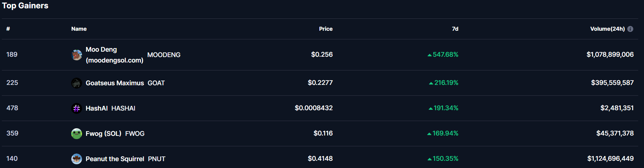This screenshot has height=168, width=644.
Task: Click the MOODENG ticker symbol
Action: (x=164, y=55)
